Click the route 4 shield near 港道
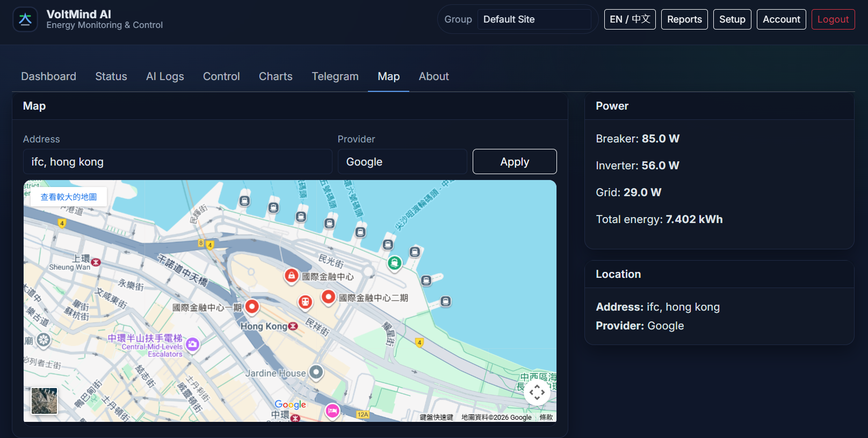Image resolution: width=868 pixels, height=438 pixels. (62, 223)
